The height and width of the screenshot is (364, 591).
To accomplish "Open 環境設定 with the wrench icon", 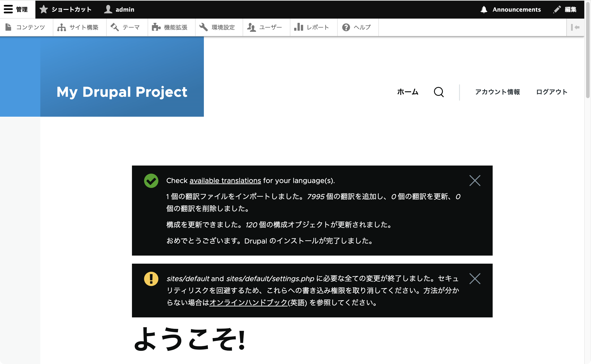I will coord(203,27).
